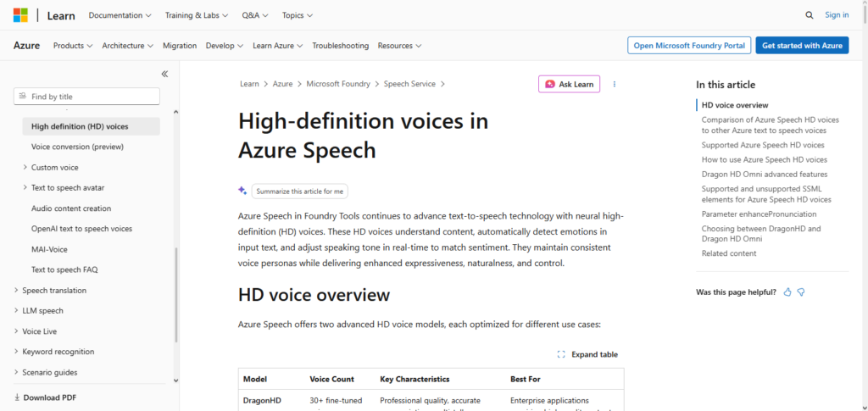Image resolution: width=868 pixels, height=411 pixels.
Task: Click the Expand table button
Action: point(587,354)
